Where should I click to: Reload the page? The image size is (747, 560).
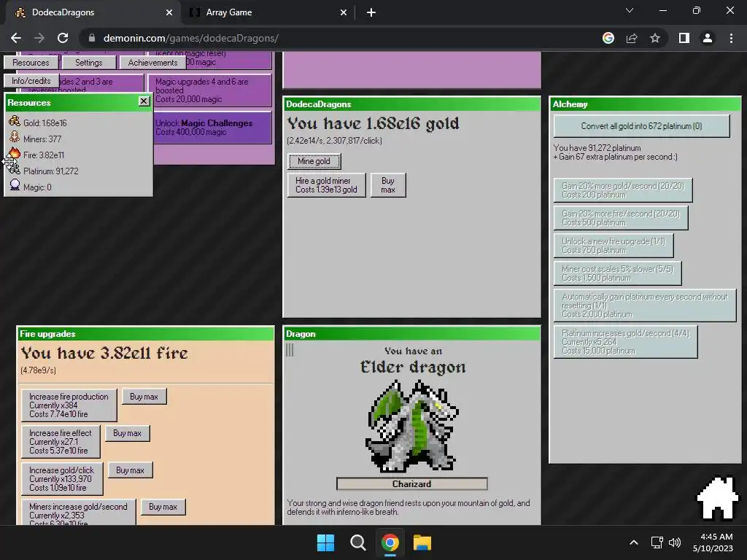(63, 38)
